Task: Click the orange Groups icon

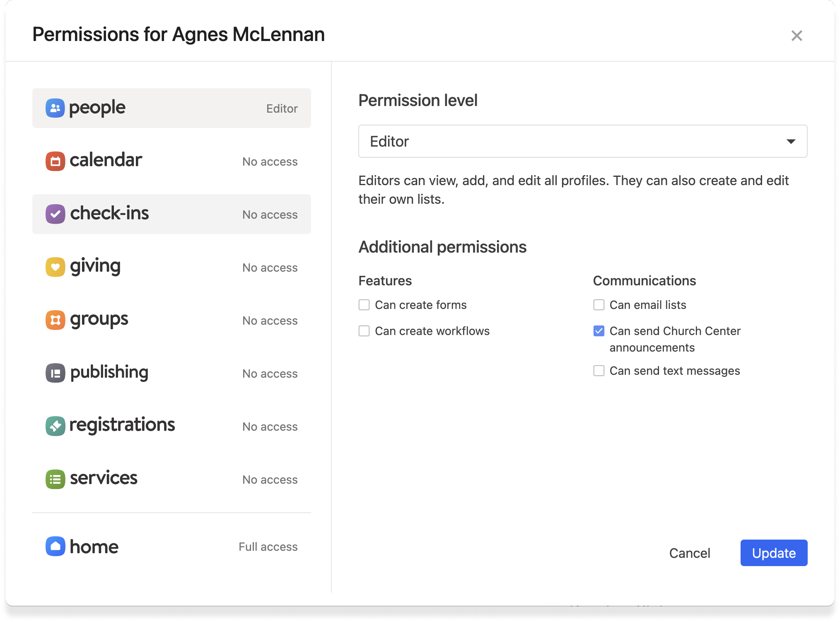Action: tap(55, 320)
